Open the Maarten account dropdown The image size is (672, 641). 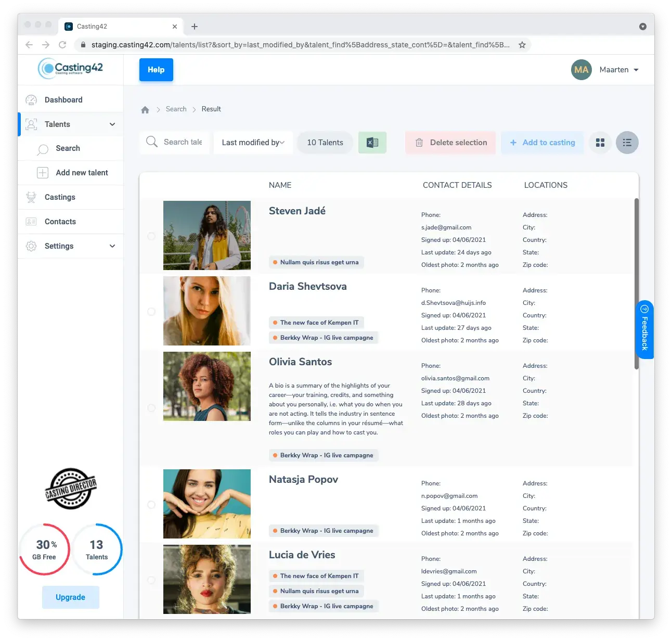tap(619, 70)
